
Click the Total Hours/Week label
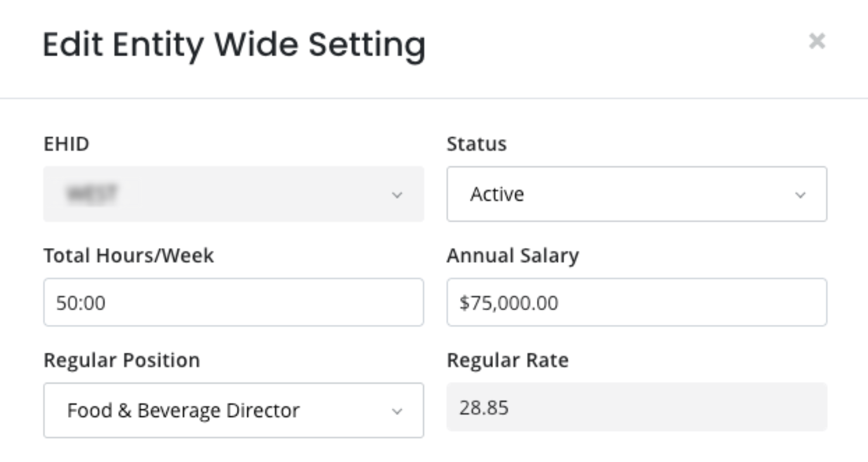point(128,256)
